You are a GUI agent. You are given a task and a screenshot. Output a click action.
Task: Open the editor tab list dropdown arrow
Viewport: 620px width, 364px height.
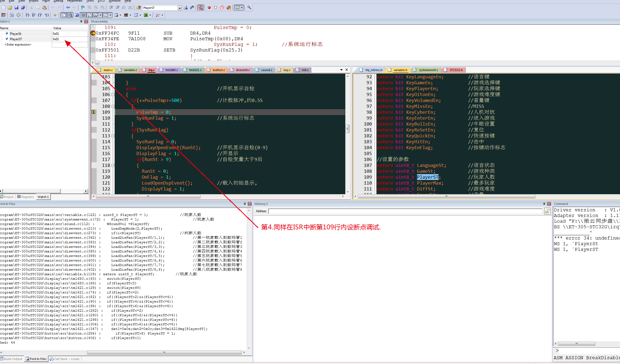tap(341, 70)
